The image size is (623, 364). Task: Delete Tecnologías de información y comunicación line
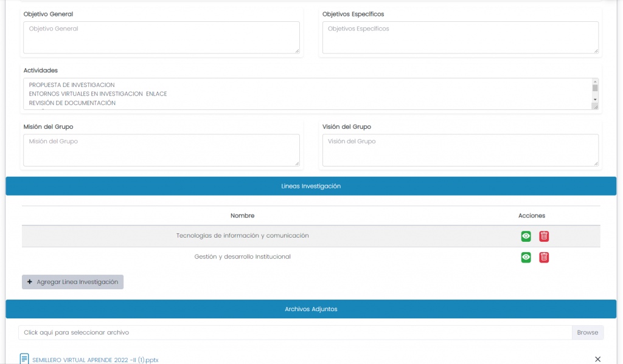tap(544, 236)
